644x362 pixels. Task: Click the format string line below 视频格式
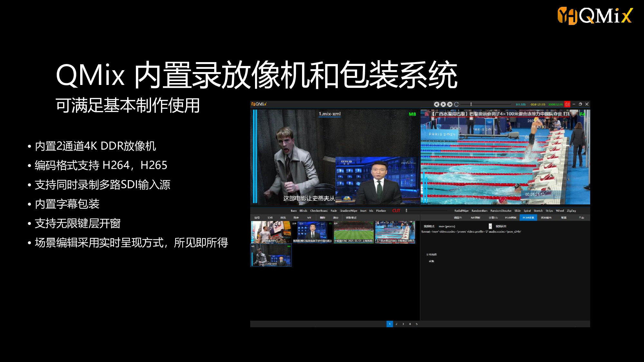coord(471,232)
